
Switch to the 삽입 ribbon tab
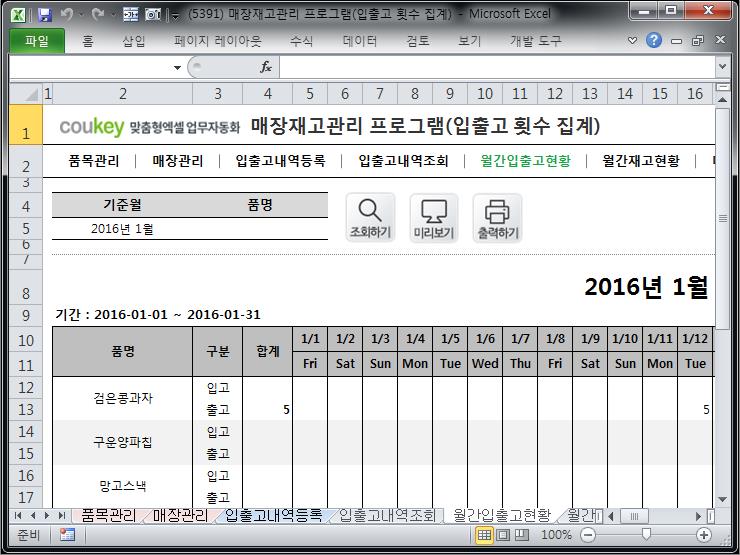point(134,41)
